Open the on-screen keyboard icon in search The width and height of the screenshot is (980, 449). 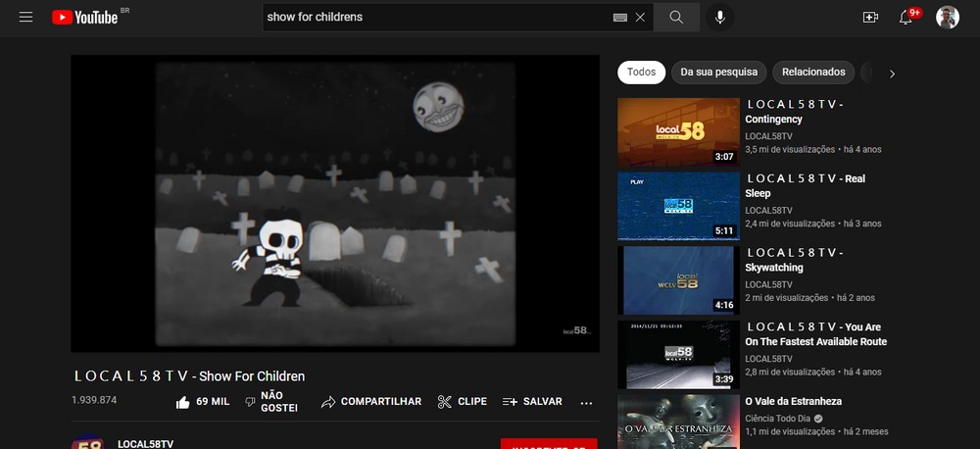click(619, 18)
